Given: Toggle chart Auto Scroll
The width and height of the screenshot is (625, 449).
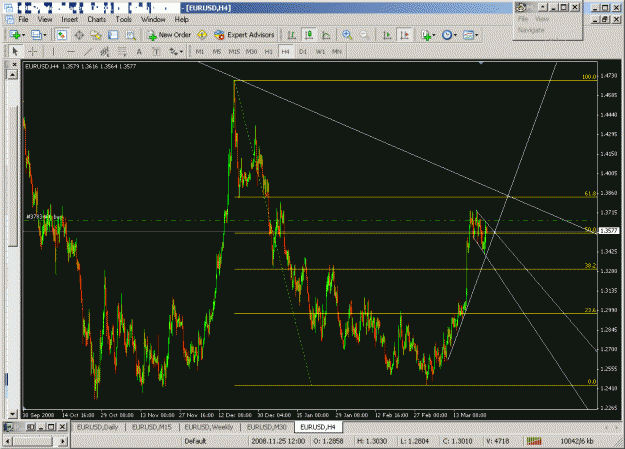Looking at the screenshot, I should [x=387, y=35].
